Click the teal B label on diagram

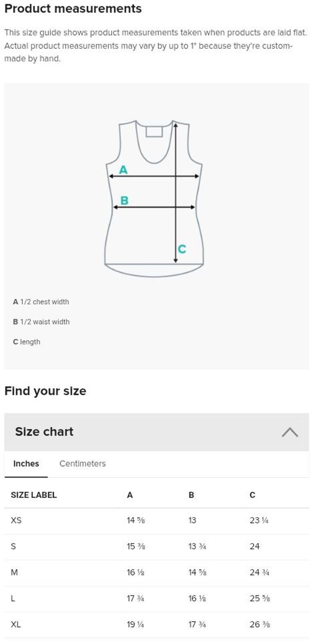[x=124, y=201]
